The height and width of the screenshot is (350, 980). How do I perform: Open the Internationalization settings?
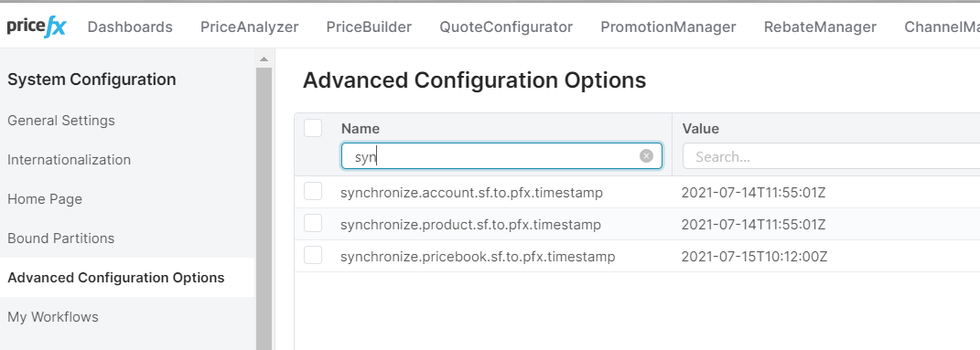pos(70,160)
